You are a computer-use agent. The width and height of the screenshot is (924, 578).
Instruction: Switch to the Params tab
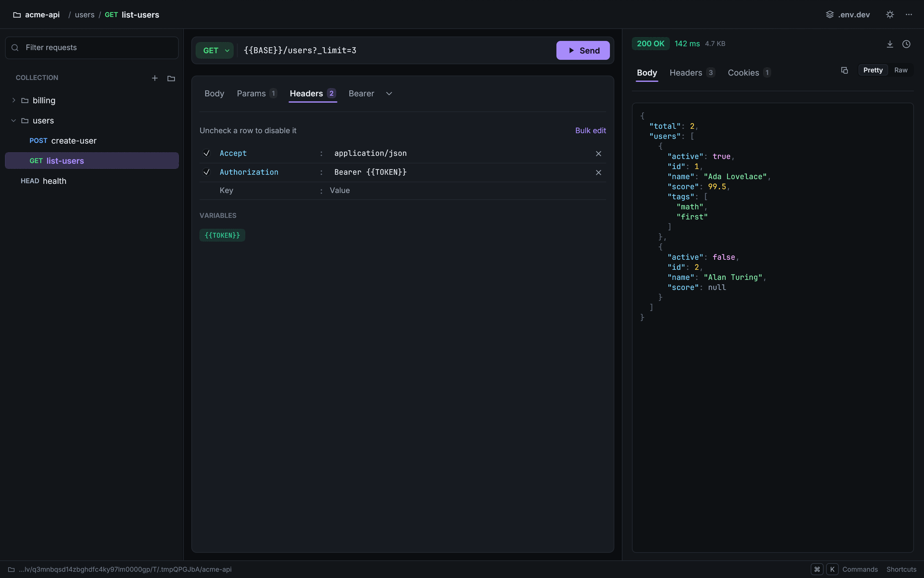(257, 94)
